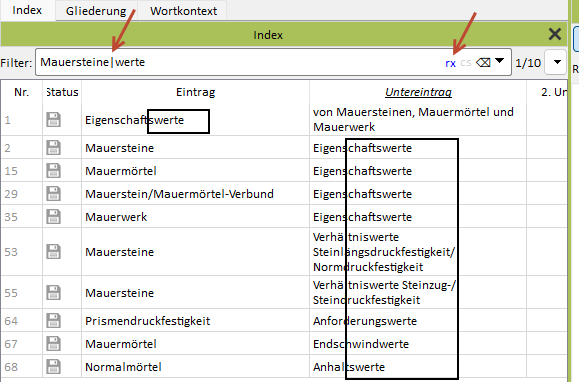Click the status icon in row 29
The width and height of the screenshot is (579, 382).
point(54,194)
